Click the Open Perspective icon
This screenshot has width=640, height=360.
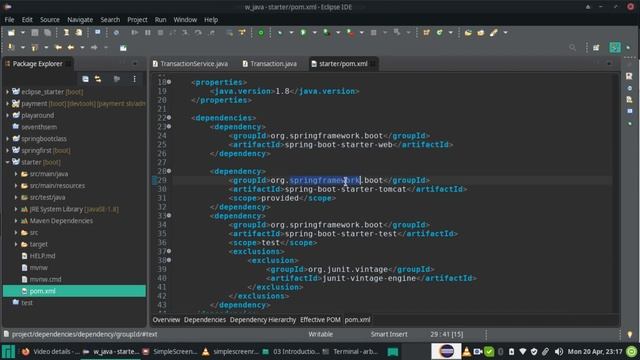596,48
